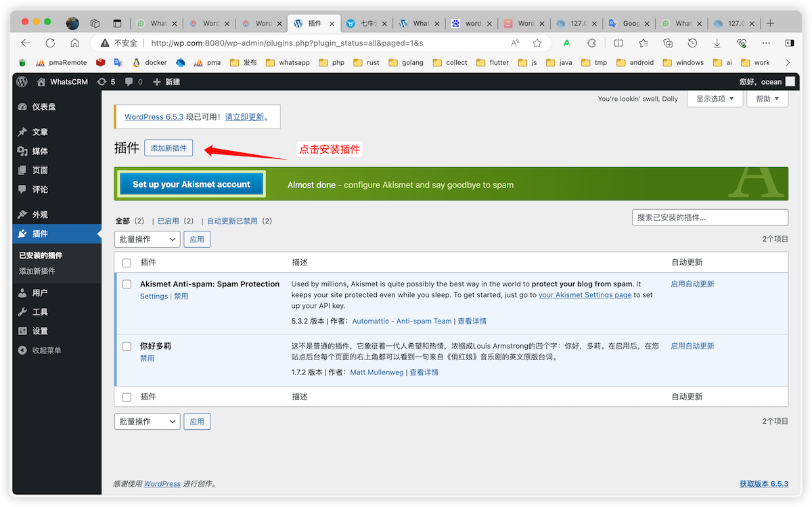
Task: Check select-all box in table header
Action: pos(127,263)
